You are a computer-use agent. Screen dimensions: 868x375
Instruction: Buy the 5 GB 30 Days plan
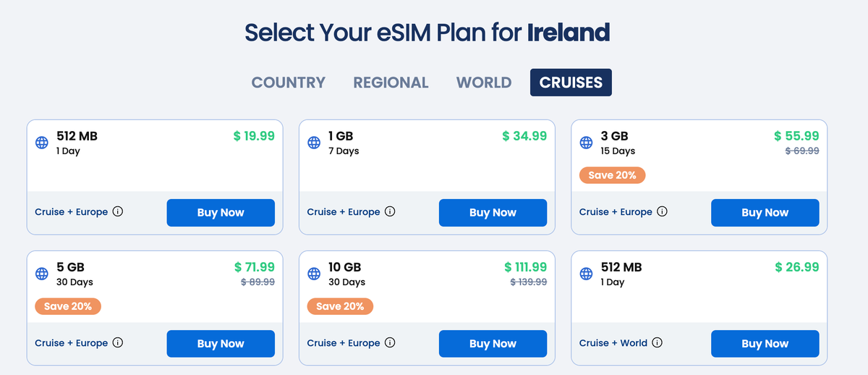tap(221, 344)
